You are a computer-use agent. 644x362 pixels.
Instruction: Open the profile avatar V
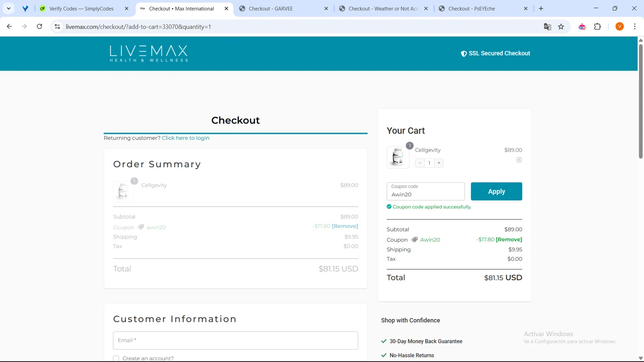click(x=620, y=27)
